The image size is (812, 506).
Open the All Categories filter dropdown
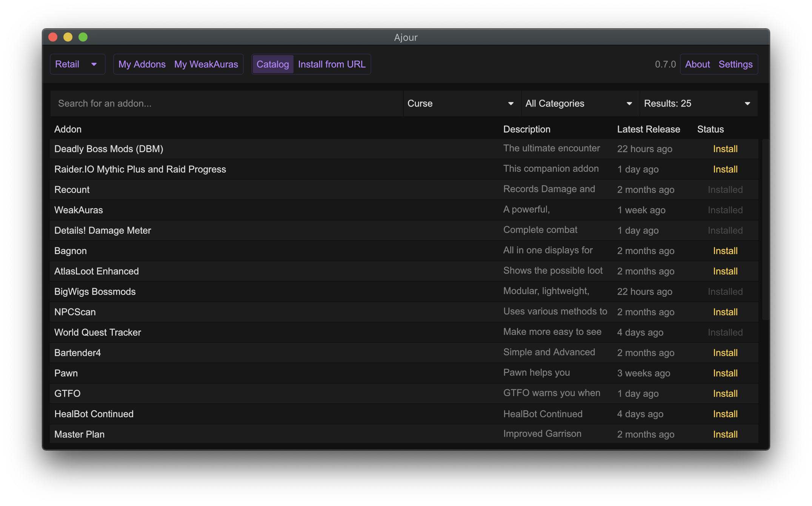coord(579,103)
